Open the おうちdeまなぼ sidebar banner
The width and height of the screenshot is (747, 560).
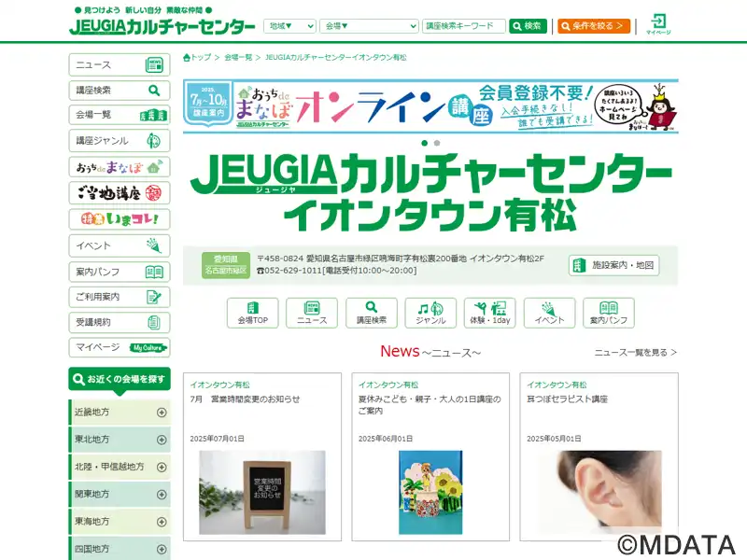120,167
